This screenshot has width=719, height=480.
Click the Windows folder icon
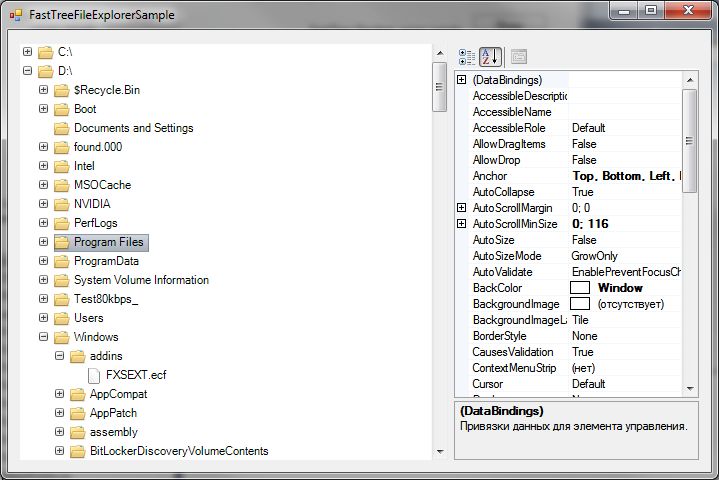point(61,337)
